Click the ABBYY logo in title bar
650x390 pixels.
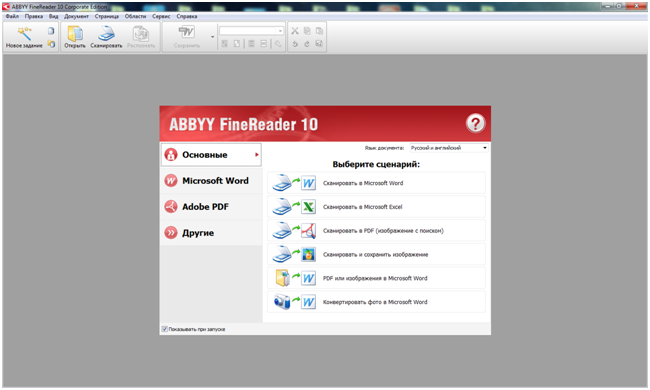(6, 7)
